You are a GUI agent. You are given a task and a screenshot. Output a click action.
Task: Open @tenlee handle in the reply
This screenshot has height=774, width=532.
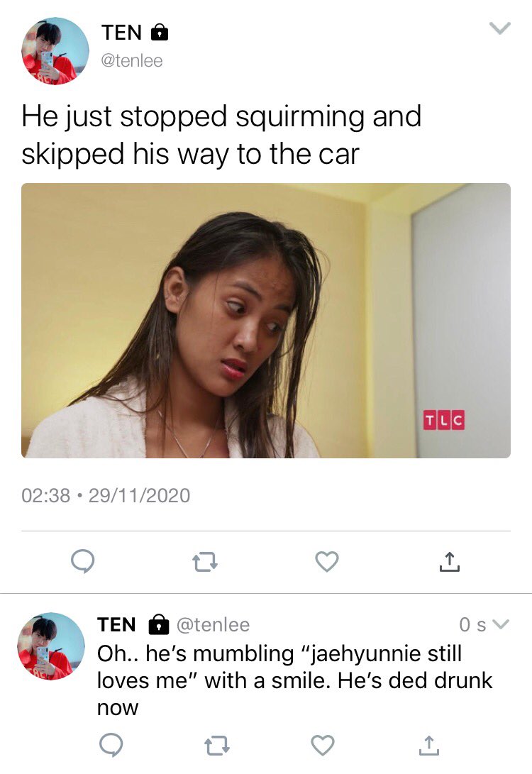pyautogui.click(x=214, y=625)
